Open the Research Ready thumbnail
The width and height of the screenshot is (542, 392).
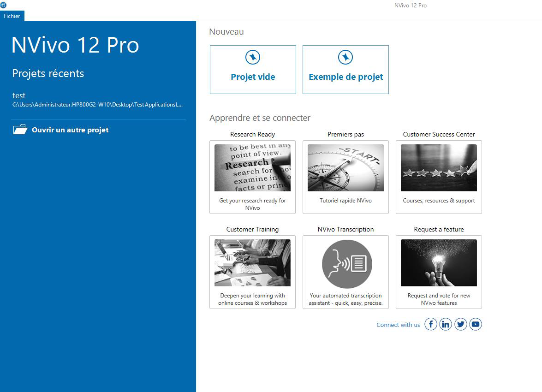pyautogui.click(x=252, y=168)
